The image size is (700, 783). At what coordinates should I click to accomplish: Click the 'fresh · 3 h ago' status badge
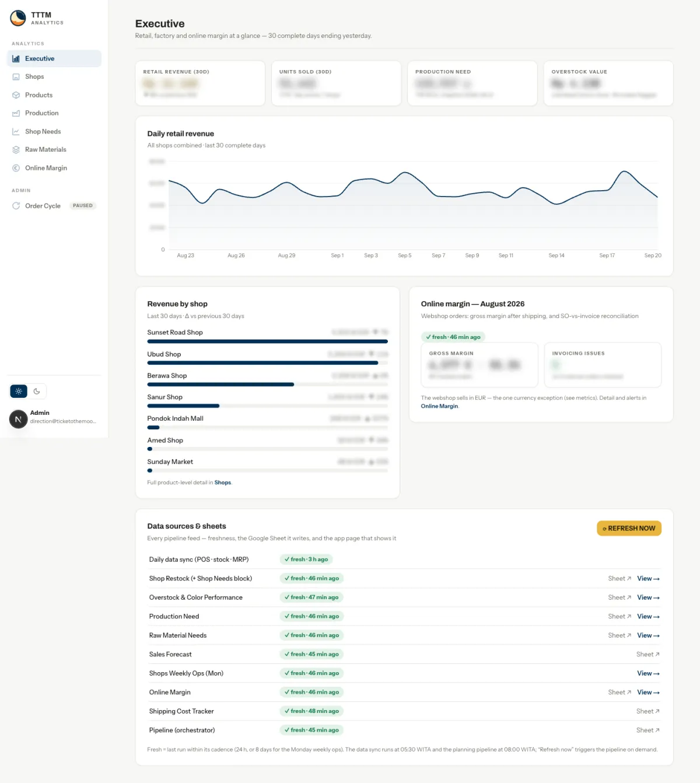tap(306, 560)
